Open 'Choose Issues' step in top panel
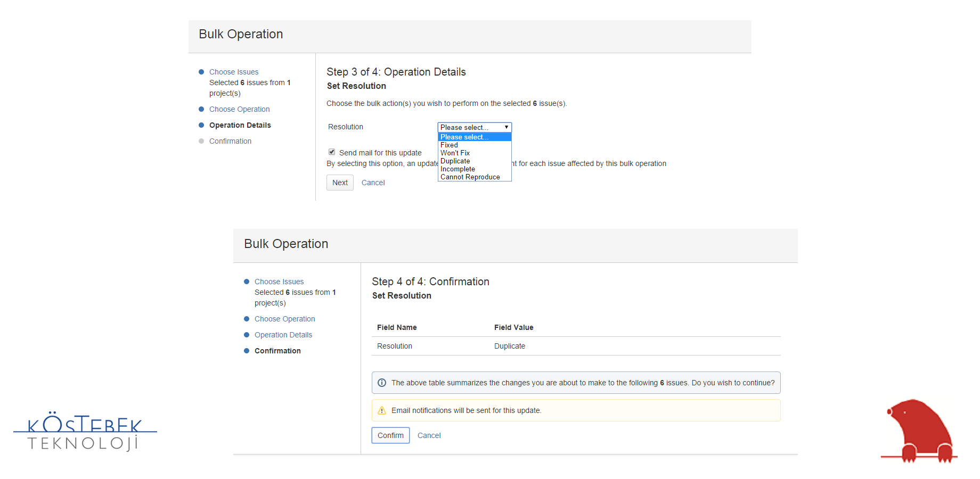 click(234, 72)
